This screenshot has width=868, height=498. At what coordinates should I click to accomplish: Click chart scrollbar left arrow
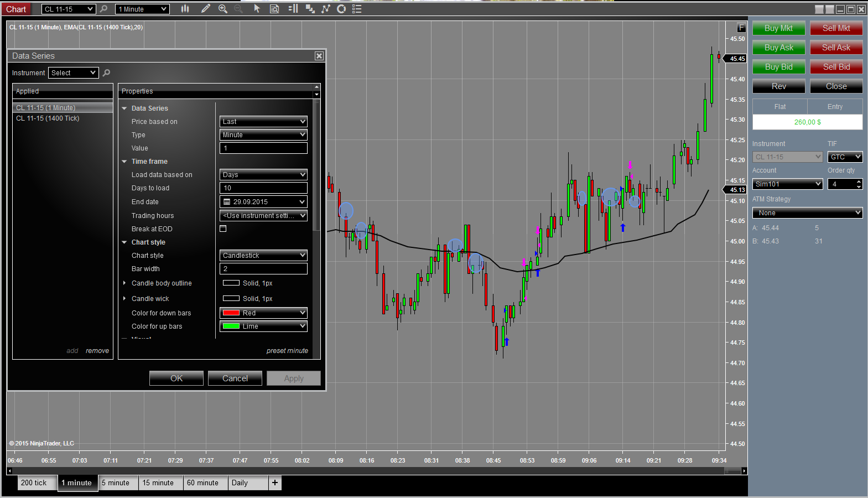[x=9, y=471]
